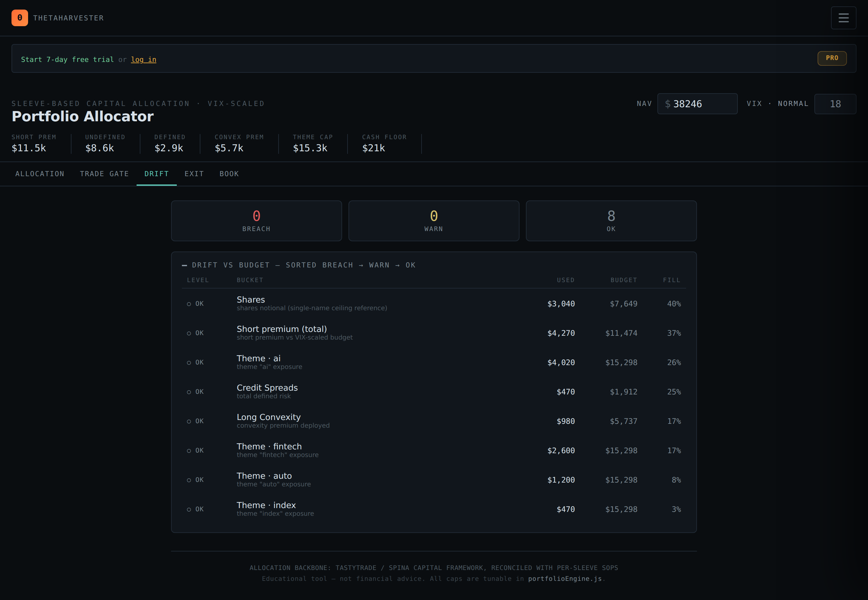Select the Theme · index bucket
This screenshot has height=600, width=868.
(x=266, y=505)
